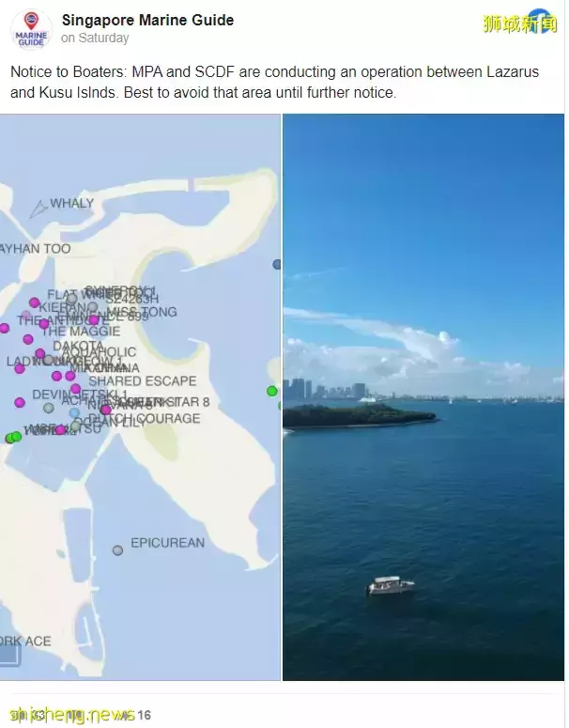The height and width of the screenshot is (728, 569).
Task: Click the Singapore Marine Guide profile picture
Action: point(32,29)
